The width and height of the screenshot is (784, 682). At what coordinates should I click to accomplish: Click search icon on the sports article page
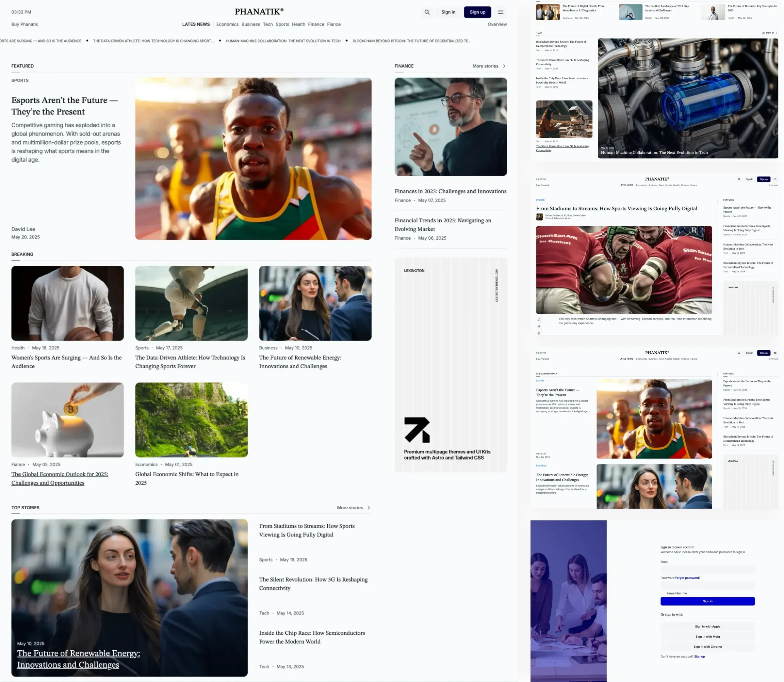[x=739, y=179]
